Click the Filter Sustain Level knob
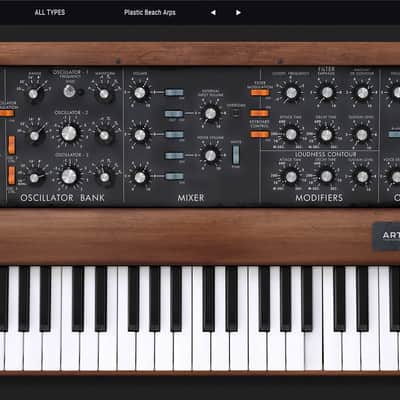The image size is (400, 400). 362,135
